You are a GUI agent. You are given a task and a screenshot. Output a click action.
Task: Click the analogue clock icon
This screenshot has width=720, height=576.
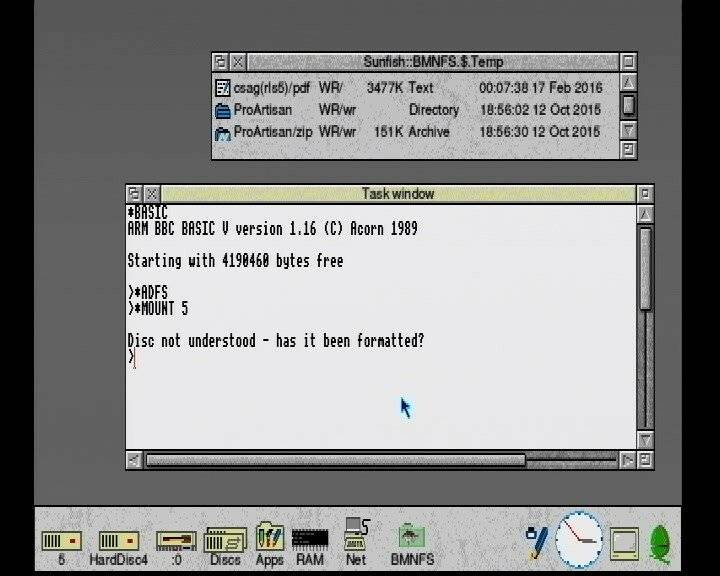(580, 539)
